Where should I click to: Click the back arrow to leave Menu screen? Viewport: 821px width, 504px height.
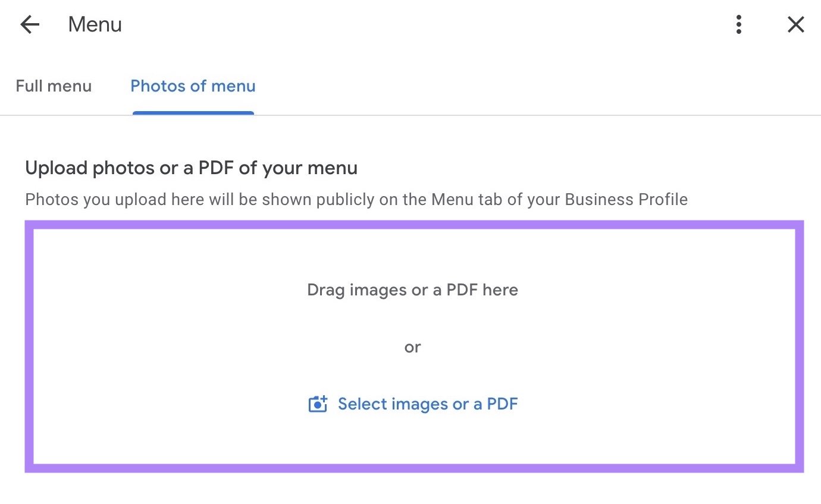tap(29, 24)
